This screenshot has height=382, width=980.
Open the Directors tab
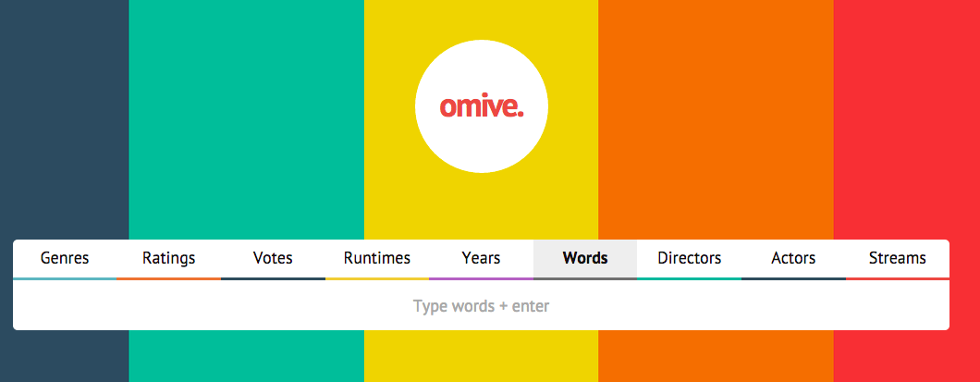[690, 259]
